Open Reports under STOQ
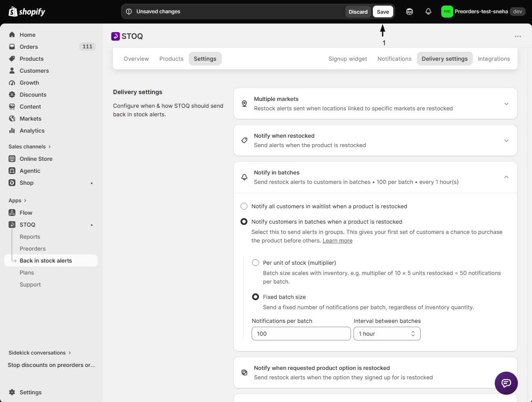Screen dimensions: 532x402 pyautogui.click(x=30, y=236)
